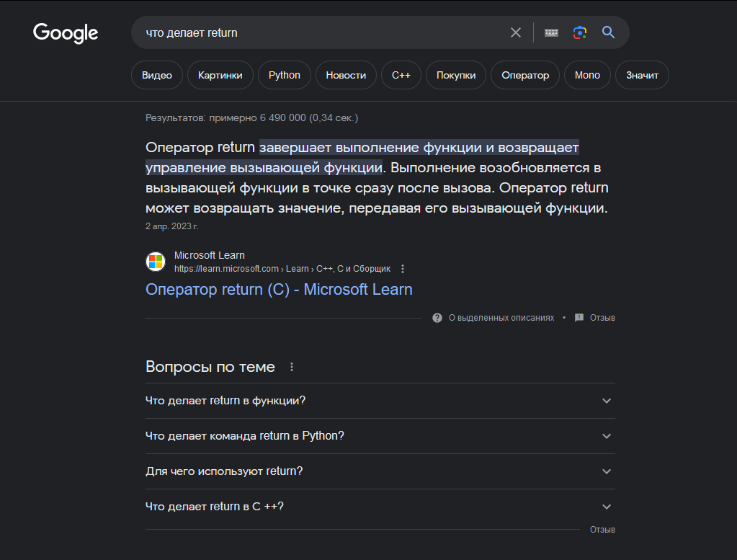Select the Python filter chip
The image size is (737, 560).
click(x=285, y=75)
